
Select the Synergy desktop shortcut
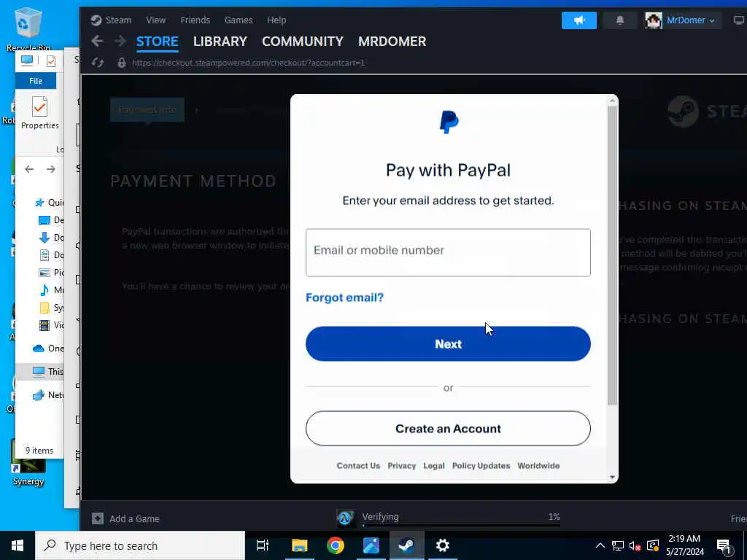28,462
